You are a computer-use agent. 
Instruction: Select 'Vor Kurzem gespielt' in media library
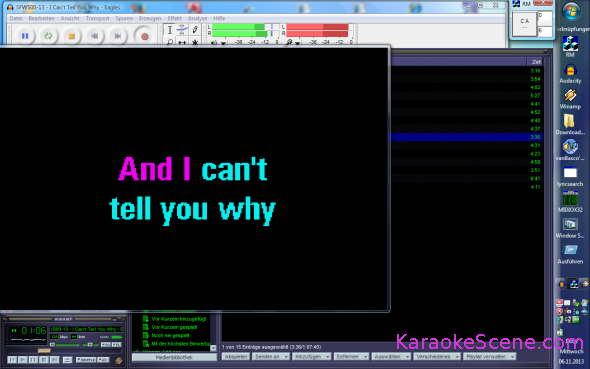(x=174, y=327)
